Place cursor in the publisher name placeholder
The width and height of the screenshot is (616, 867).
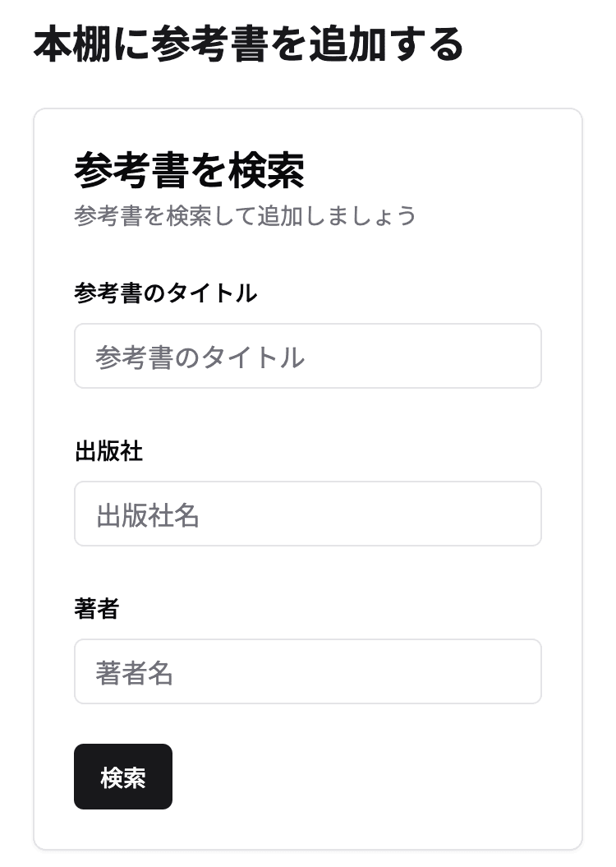coord(148,515)
